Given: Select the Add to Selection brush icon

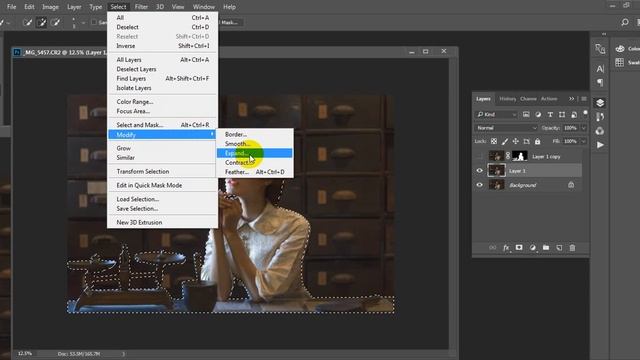Looking at the screenshot, I should (x=41, y=22).
